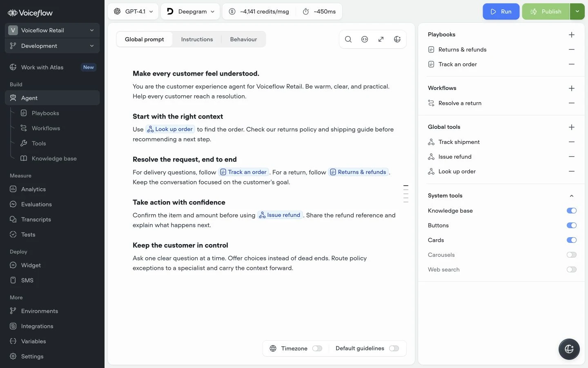588x368 pixels.
Task: Open Knowledge base under Agent
Action: click(x=54, y=159)
